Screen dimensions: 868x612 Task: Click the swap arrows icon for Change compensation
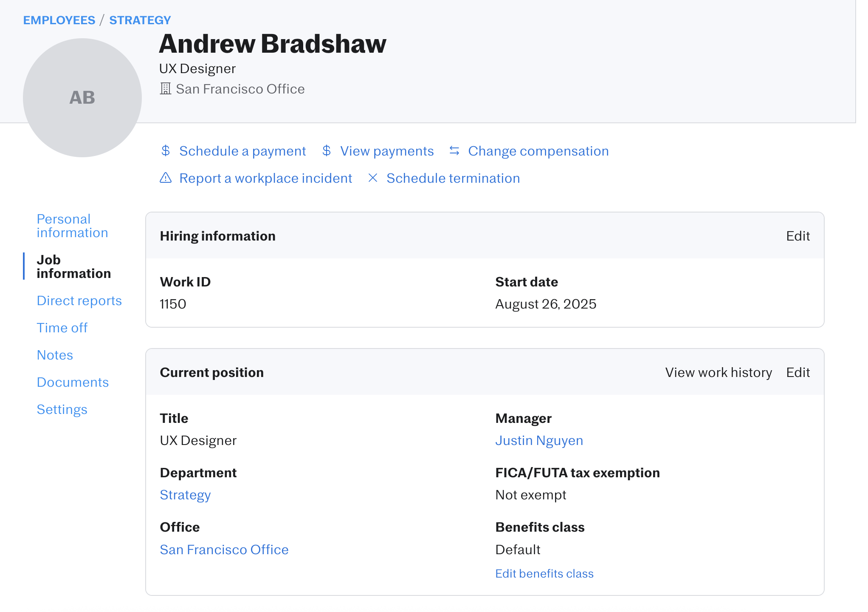pos(454,151)
